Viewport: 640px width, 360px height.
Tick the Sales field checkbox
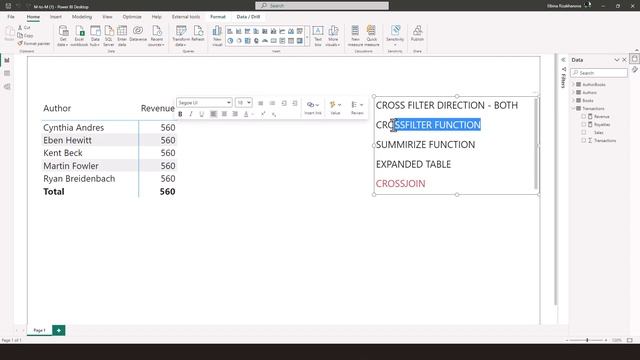tap(583, 133)
